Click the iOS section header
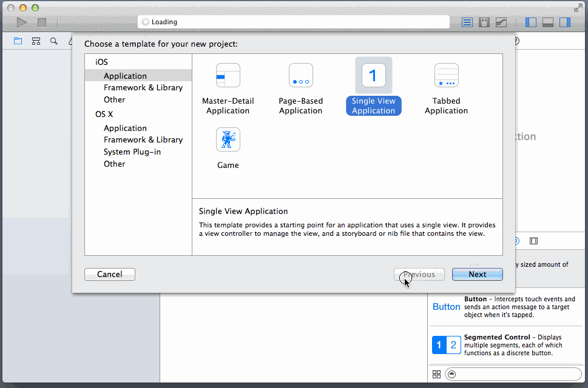This screenshot has width=588, height=388. pos(101,62)
